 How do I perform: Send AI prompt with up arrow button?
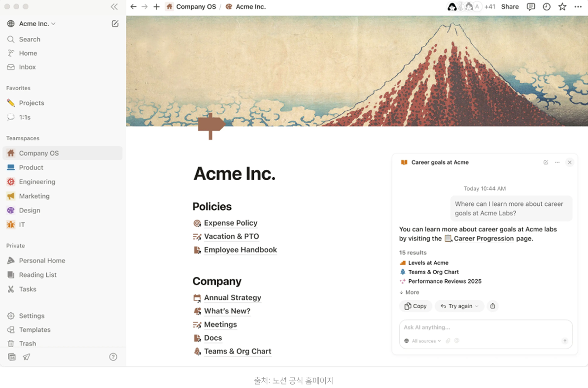click(565, 341)
